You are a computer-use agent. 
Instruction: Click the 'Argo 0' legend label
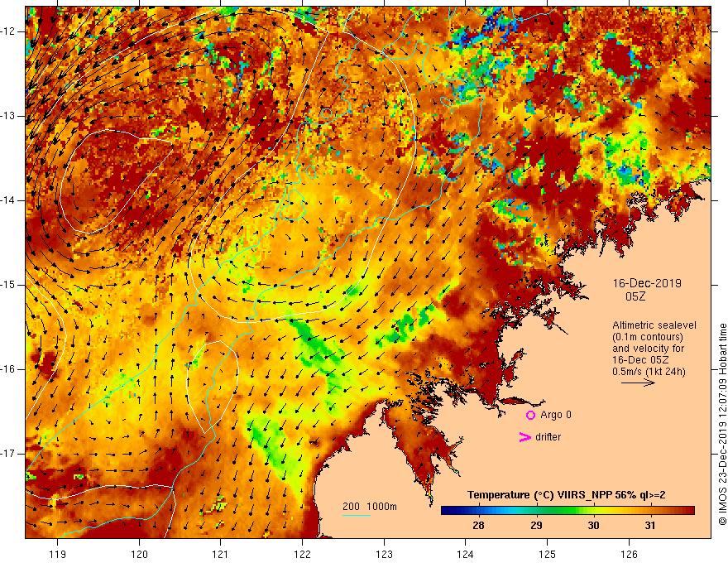pos(556,415)
